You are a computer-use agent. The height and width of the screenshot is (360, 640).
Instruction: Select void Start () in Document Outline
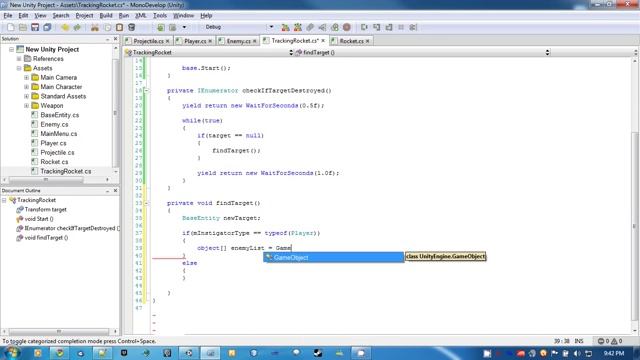pos(39,219)
